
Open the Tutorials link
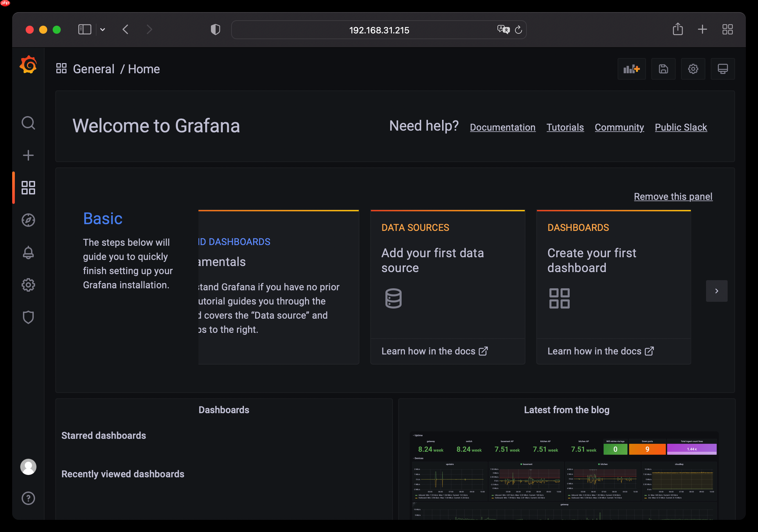pyautogui.click(x=565, y=127)
